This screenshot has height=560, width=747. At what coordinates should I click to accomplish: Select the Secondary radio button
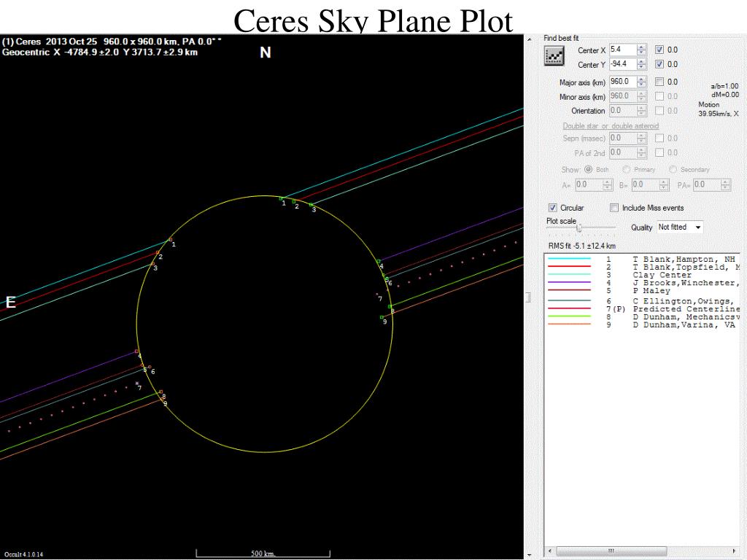click(673, 169)
